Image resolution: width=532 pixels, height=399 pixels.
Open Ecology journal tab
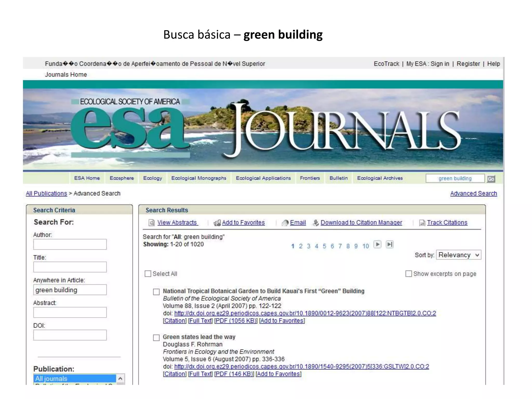tap(153, 178)
